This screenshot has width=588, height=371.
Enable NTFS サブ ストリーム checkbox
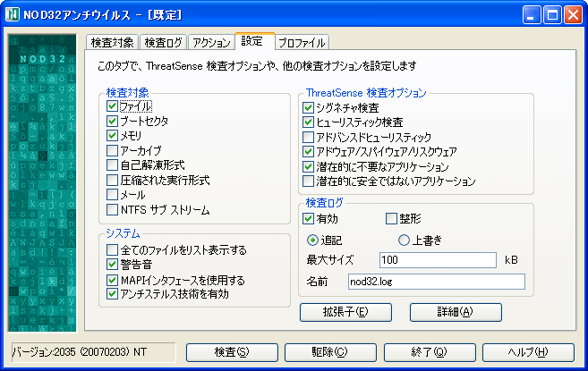(x=112, y=209)
